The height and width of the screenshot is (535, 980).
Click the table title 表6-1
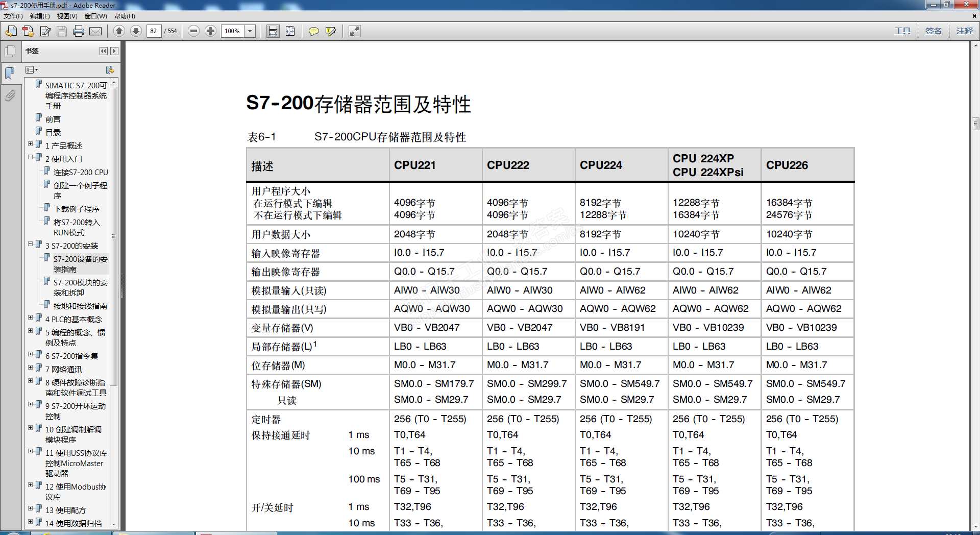[x=261, y=137]
